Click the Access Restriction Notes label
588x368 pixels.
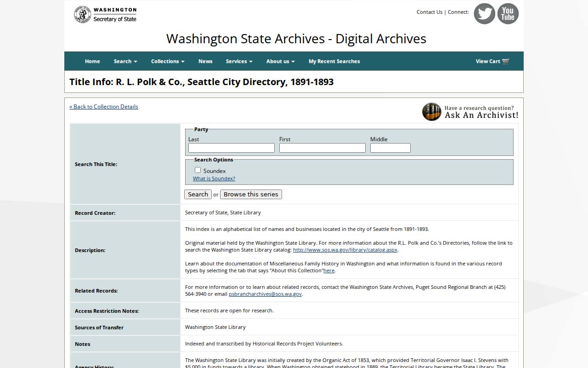pyautogui.click(x=107, y=311)
